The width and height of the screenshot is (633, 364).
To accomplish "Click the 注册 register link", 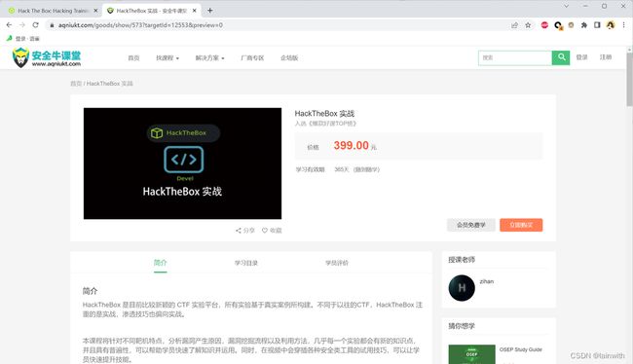I will tap(606, 57).
